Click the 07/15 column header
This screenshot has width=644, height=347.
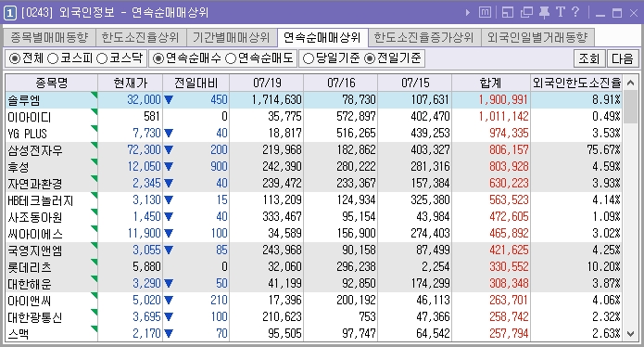click(415, 84)
